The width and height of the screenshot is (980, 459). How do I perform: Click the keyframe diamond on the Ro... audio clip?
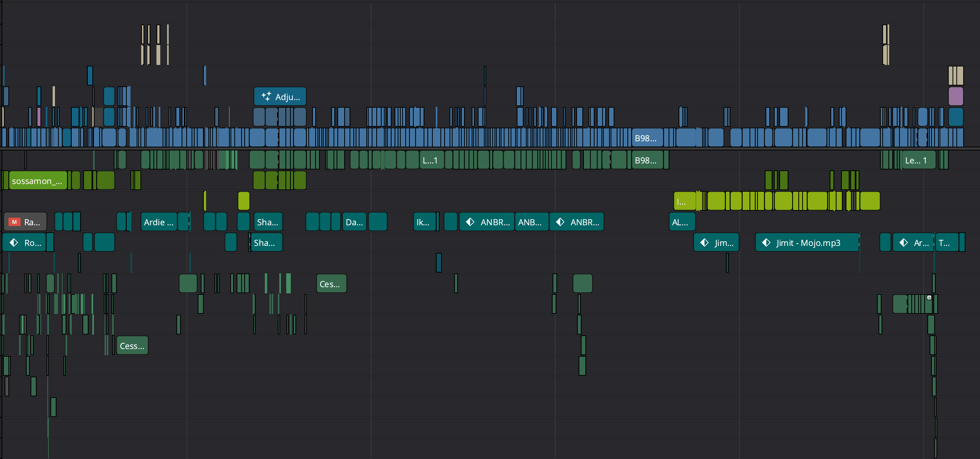(x=14, y=242)
